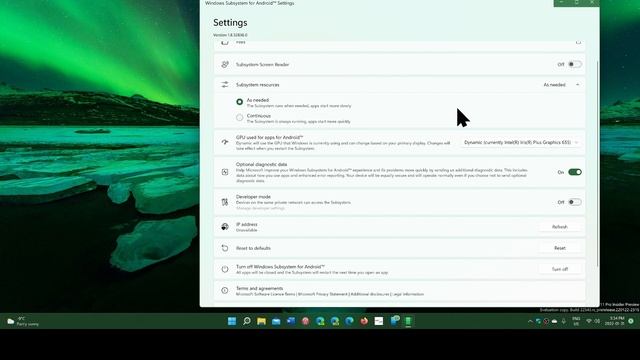Click the Optional diagnostic data icon
The height and width of the screenshot is (360, 640).
[225, 172]
